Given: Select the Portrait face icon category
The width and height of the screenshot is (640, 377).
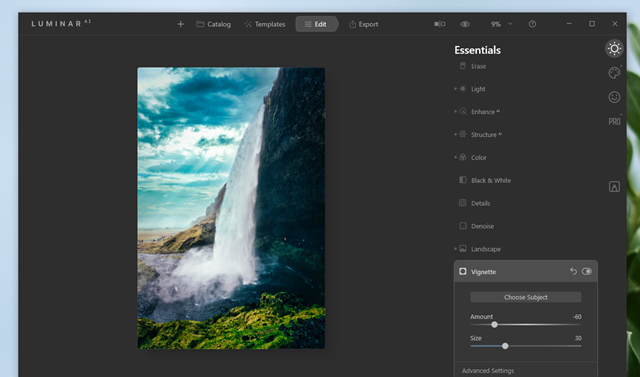Looking at the screenshot, I should [614, 97].
